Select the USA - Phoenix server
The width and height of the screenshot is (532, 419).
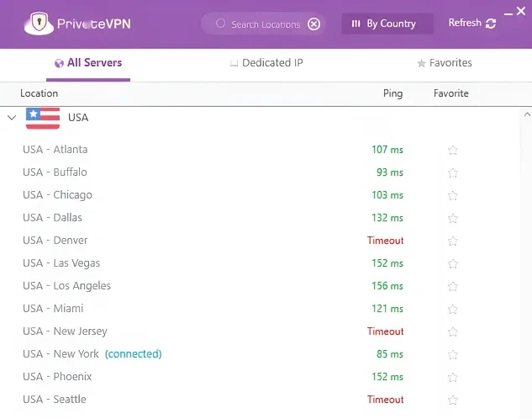[57, 377]
